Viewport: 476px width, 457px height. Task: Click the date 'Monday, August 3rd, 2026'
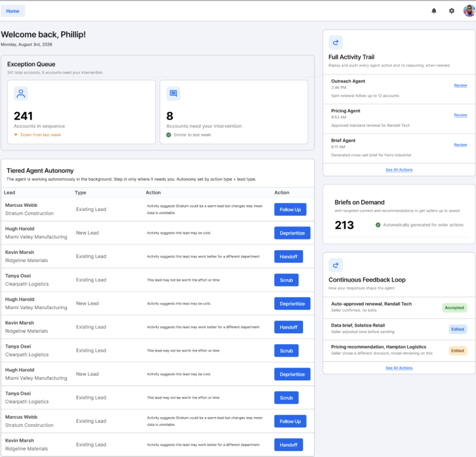(x=26, y=45)
